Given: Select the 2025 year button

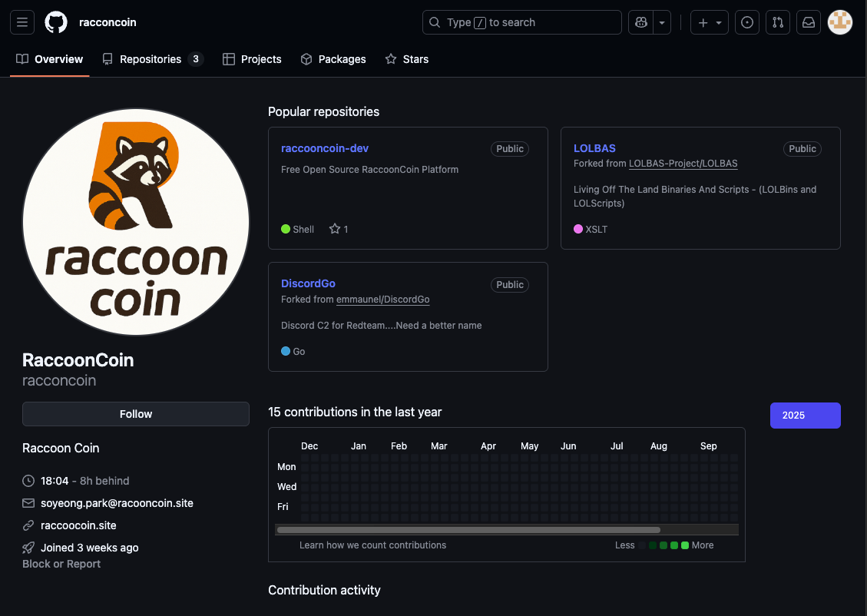Looking at the screenshot, I should (805, 416).
